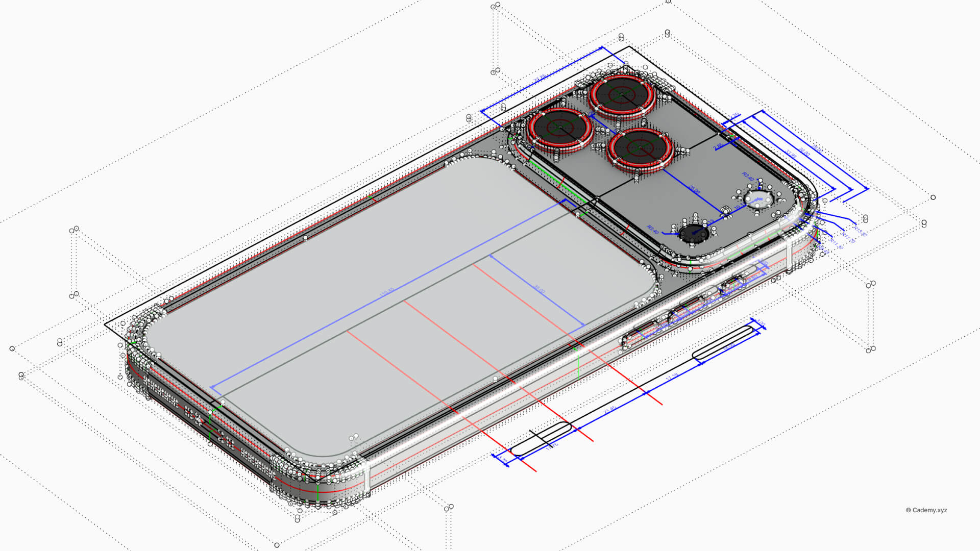Image resolution: width=980 pixels, height=551 pixels.
Task: Select the 110.45 long dimension label
Action: [386, 292]
